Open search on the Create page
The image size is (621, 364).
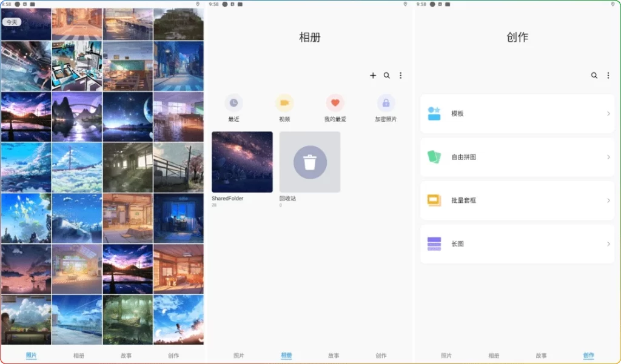click(x=594, y=75)
